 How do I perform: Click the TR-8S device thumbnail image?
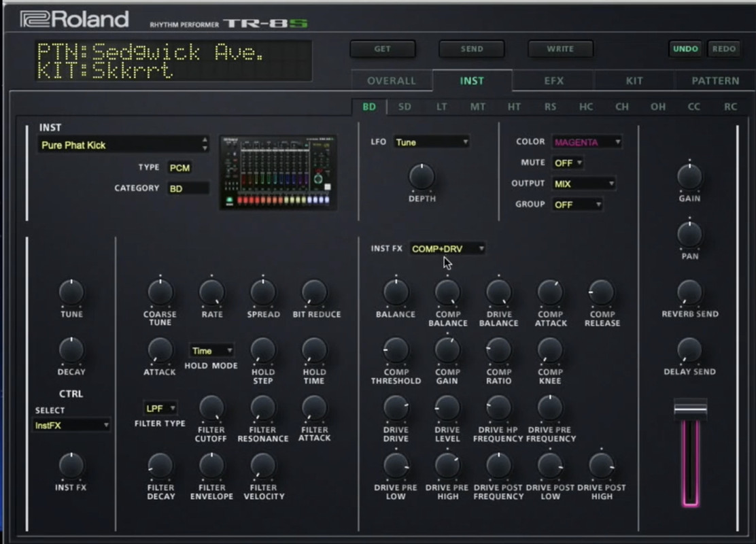(x=278, y=172)
